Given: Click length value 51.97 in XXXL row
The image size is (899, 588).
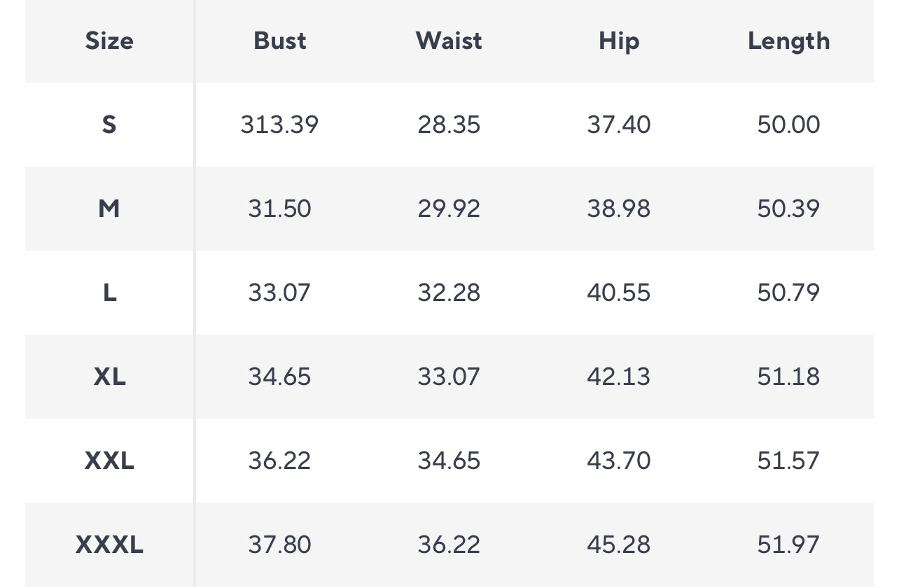Looking at the screenshot, I should click(x=788, y=545).
